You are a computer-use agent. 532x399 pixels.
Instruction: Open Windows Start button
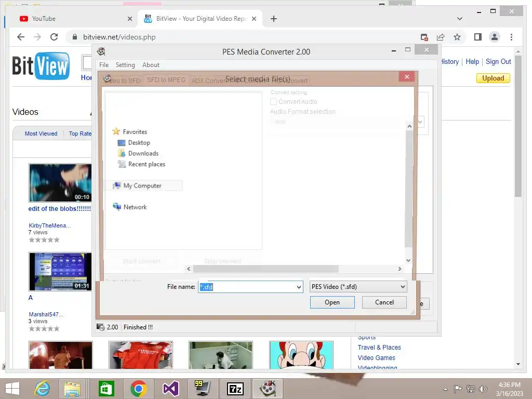[12, 389]
